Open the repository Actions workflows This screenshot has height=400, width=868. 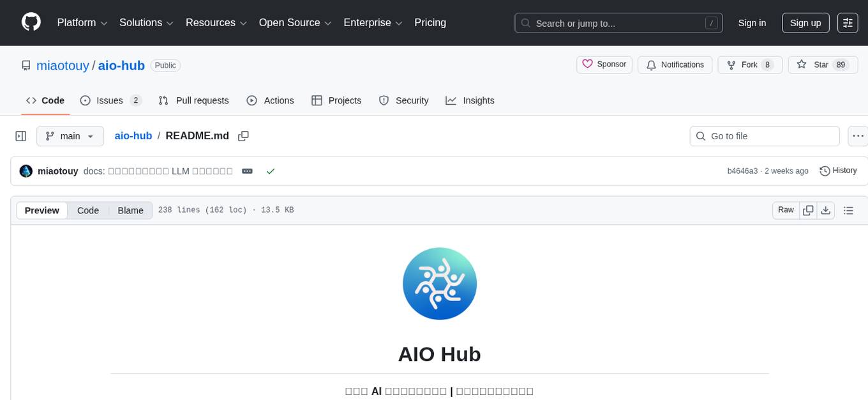pos(271,100)
